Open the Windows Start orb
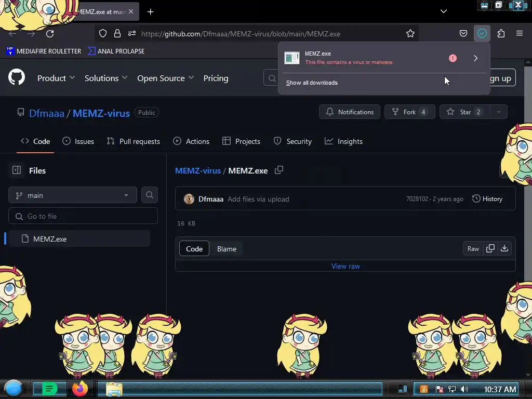Viewport: 532px width, 399px height. click(x=13, y=389)
